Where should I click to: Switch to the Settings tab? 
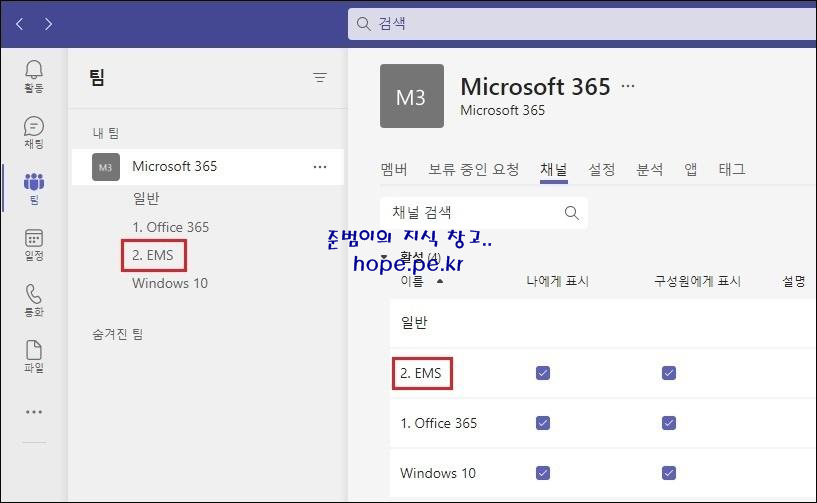[602, 169]
